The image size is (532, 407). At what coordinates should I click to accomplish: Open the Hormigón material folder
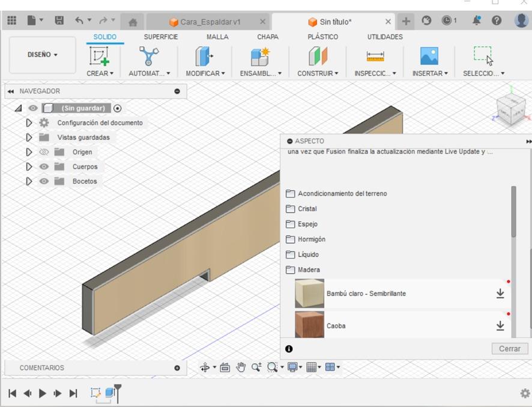(x=306, y=239)
